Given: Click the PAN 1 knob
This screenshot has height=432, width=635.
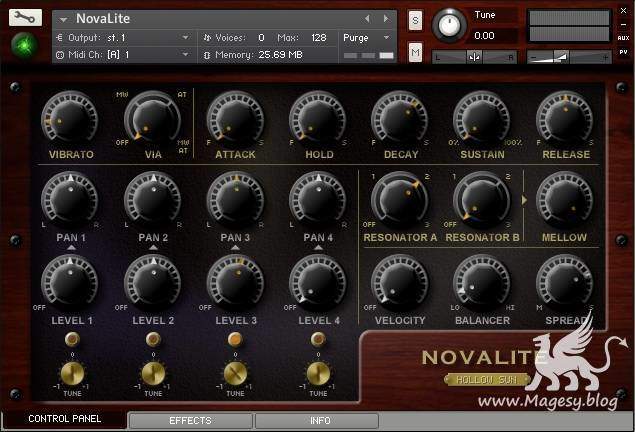Looking at the screenshot, I should point(70,200).
